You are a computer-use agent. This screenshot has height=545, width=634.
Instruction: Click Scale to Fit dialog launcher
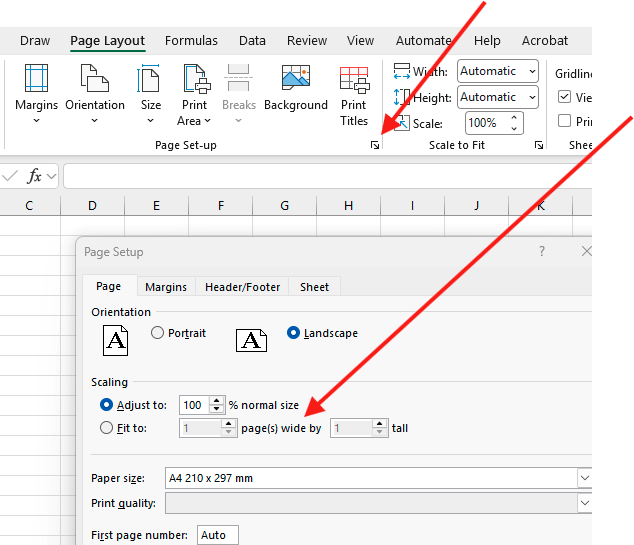pyautogui.click(x=539, y=145)
